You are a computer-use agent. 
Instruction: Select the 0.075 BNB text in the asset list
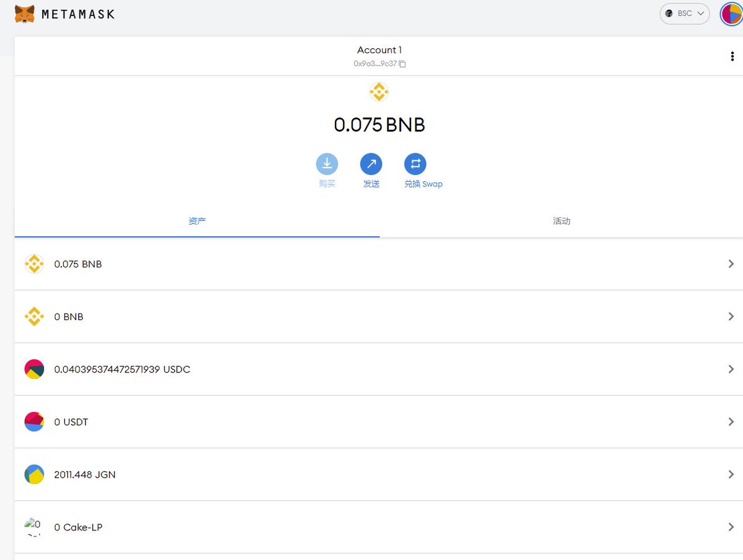pos(78,264)
